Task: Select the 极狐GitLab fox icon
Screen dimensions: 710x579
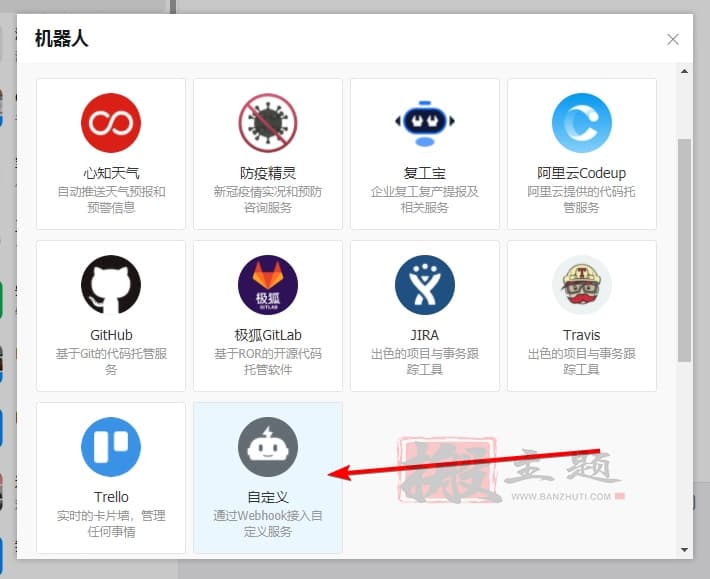Action: 268,285
